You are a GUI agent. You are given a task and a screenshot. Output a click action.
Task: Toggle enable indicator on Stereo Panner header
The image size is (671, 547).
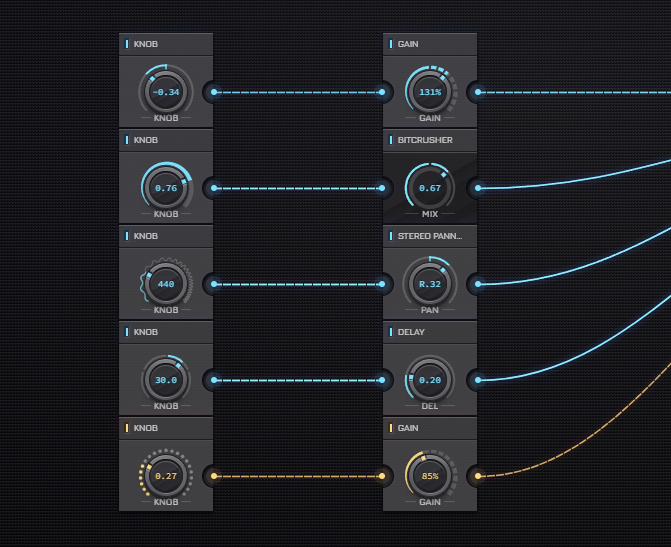391,236
